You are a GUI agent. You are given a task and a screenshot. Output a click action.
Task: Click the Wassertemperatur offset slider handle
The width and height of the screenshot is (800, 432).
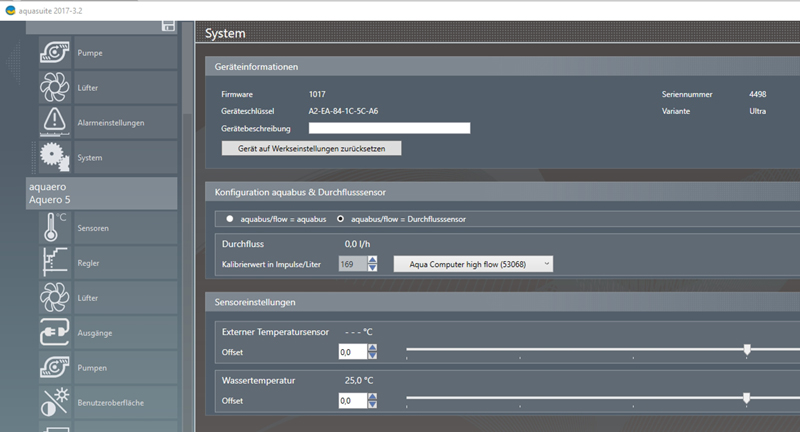click(x=746, y=398)
